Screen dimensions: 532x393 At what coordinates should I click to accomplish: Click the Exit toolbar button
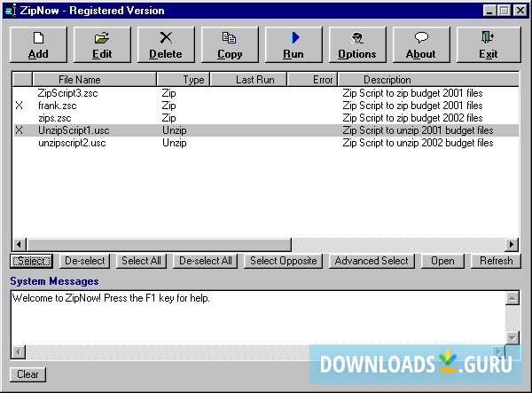tap(489, 45)
